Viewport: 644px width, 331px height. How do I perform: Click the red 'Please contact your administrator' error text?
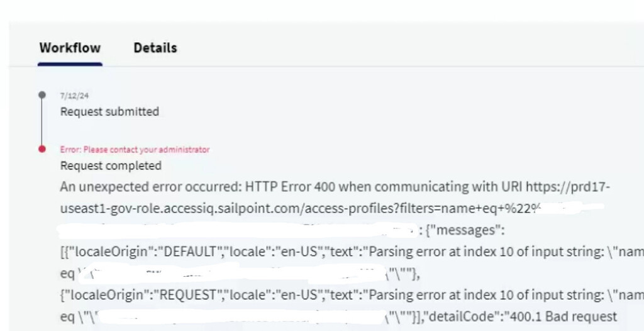135,150
